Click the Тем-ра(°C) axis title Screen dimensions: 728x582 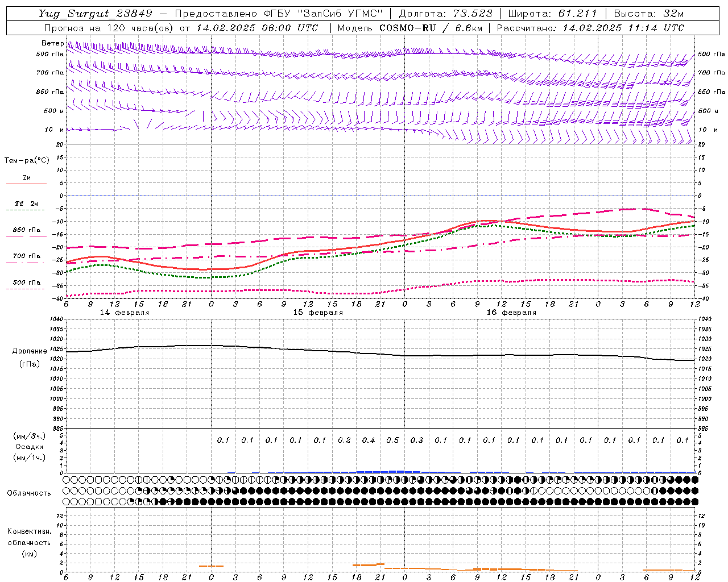(27, 161)
